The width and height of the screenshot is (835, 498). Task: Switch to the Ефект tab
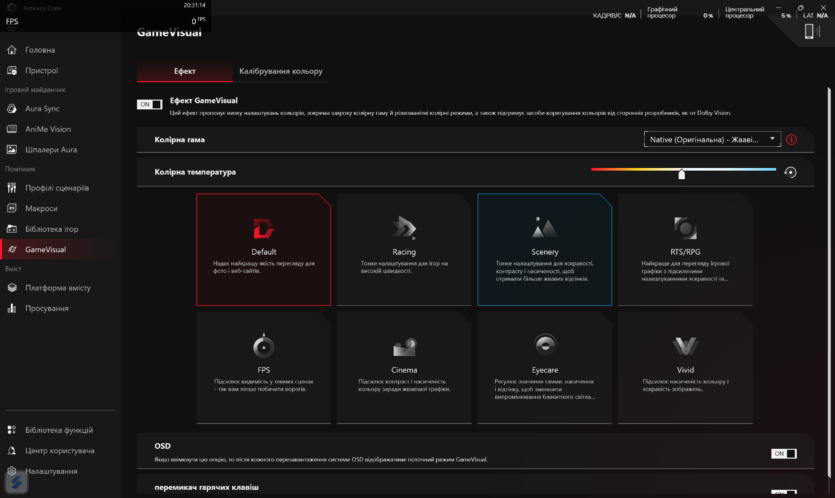coord(184,71)
